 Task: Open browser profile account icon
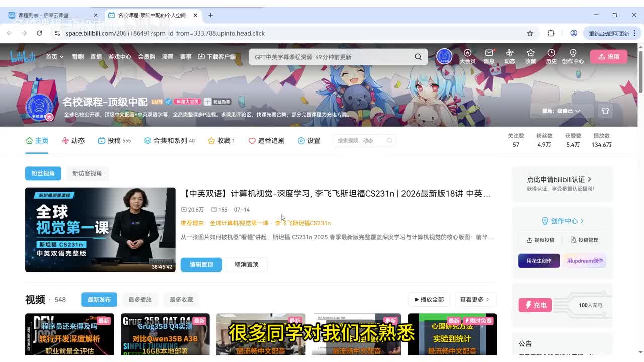coord(574,33)
